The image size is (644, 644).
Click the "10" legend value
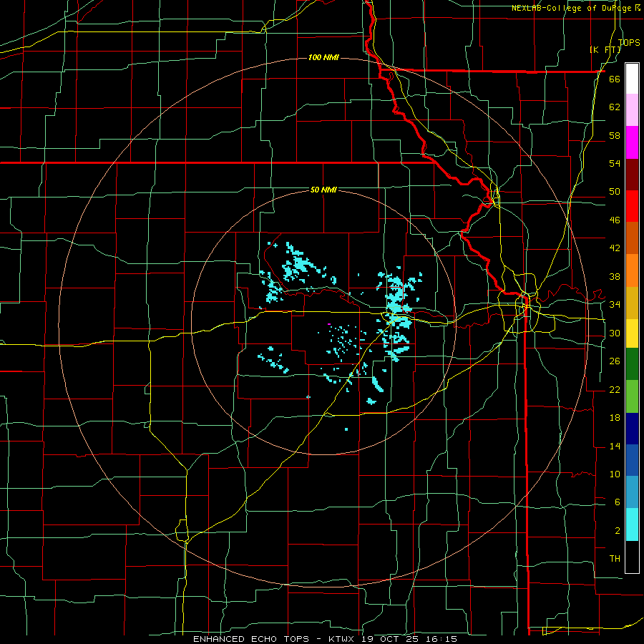coord(615,474)
